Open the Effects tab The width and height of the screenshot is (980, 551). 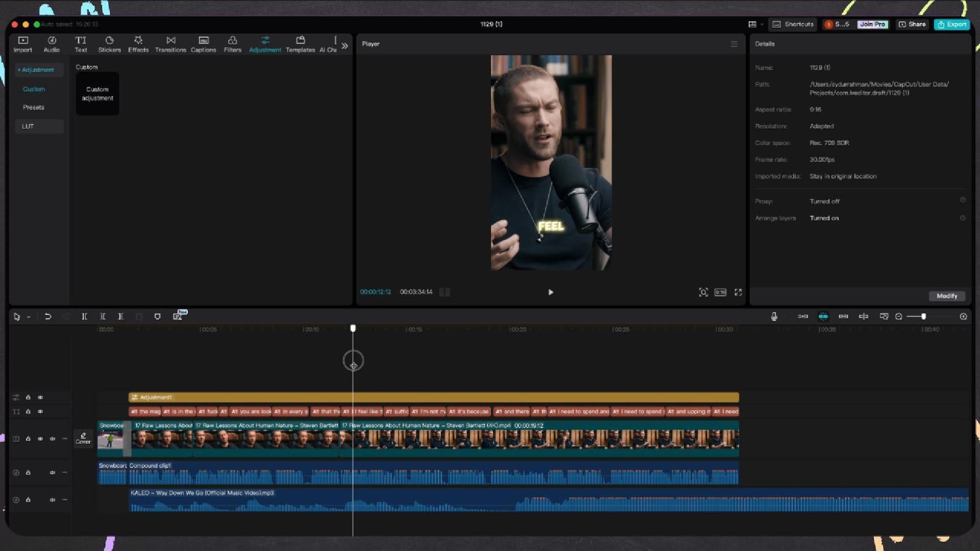click(x=138, y=44)
